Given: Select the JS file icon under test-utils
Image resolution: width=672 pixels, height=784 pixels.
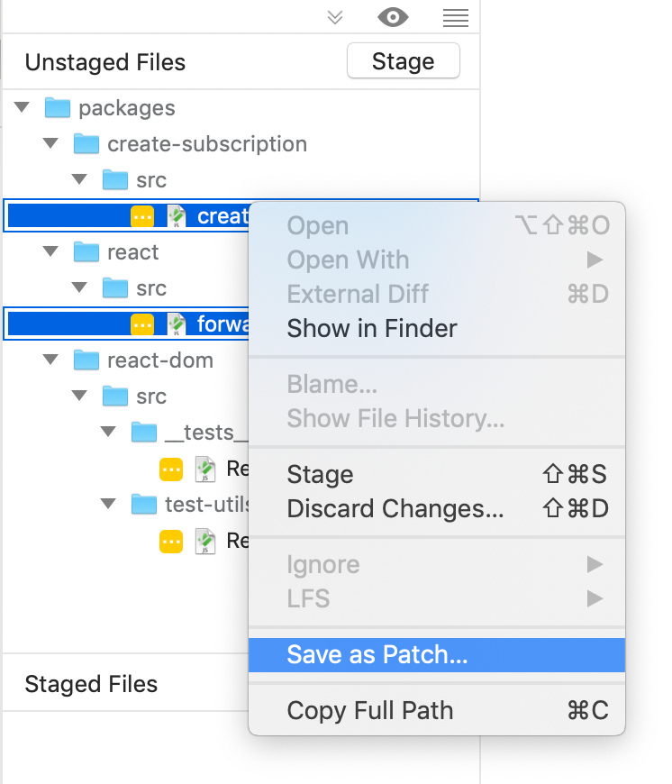Looking at the screenshot, I should click(x=205, y=542).
